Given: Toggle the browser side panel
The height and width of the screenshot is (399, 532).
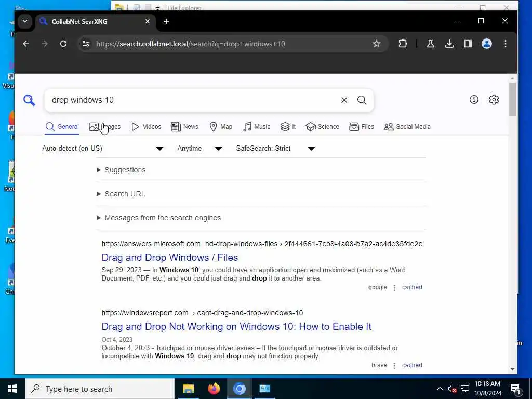Looking at the screenshot, I should pos(468,44).
